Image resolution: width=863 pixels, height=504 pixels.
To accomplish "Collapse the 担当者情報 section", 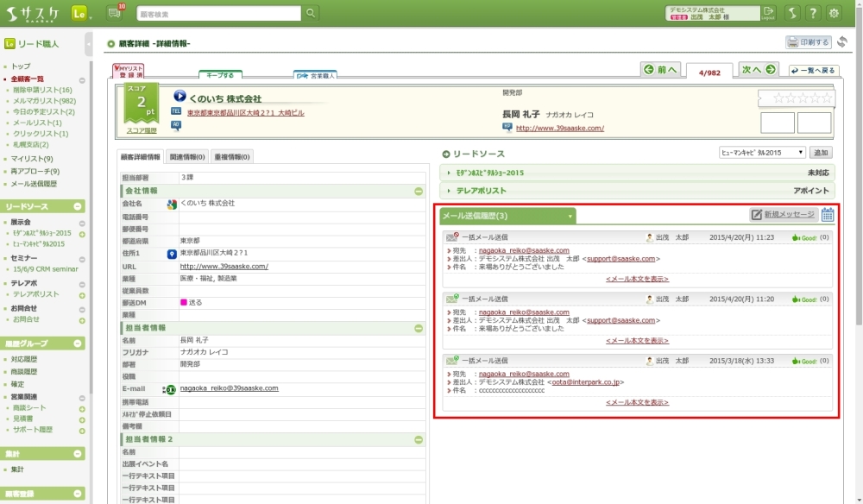I will click(x=419, y=329).
